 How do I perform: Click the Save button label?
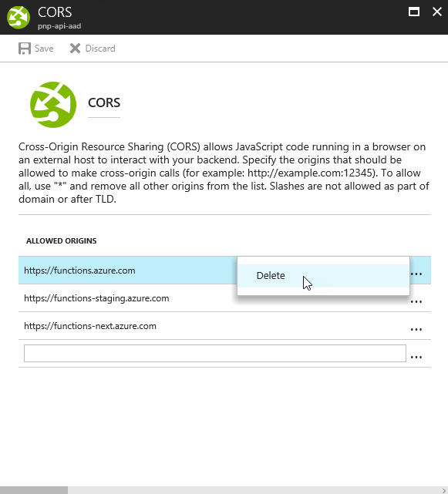pyautogui.click(x=44, y=49)
